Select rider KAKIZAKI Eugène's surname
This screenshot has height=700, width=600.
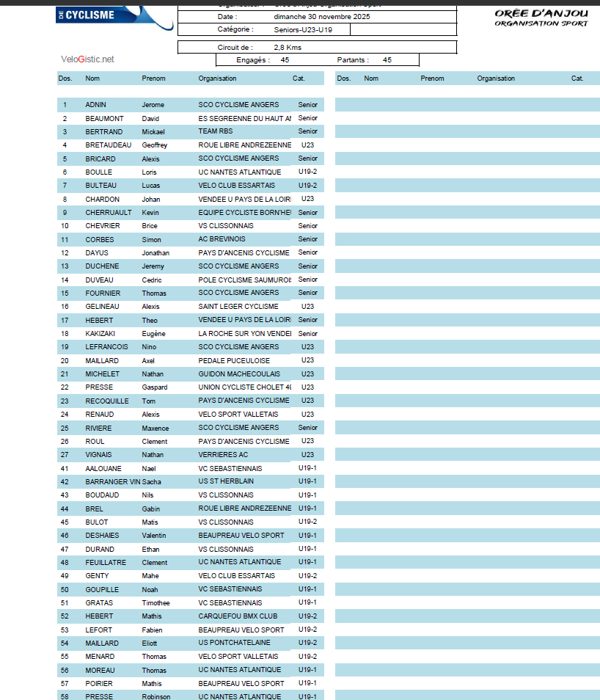(100, 334)
